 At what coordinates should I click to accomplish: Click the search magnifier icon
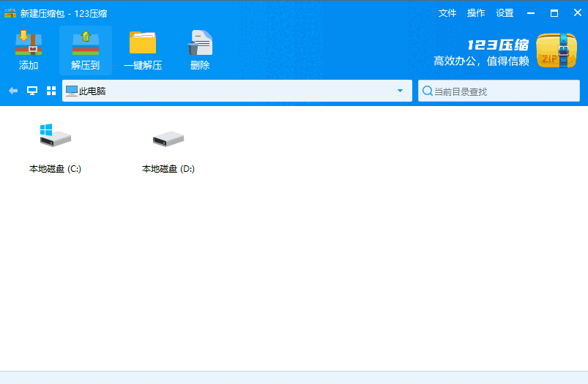pos(427,91)
